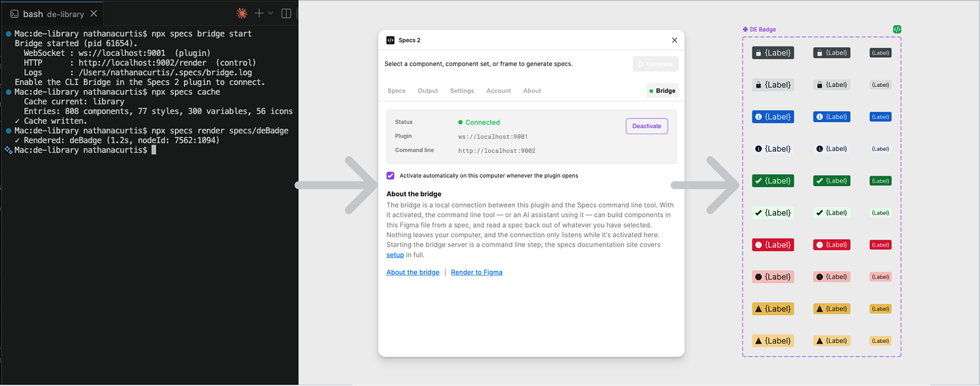Select the small light gray {Label} badge
This screenshot has width=980, height=386.
pyautogui.click(x=880, y=85)
